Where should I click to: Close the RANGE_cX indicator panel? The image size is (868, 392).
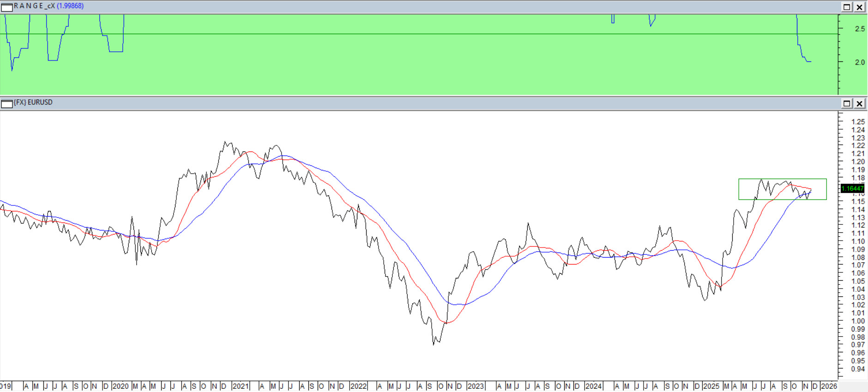(859, 7)
